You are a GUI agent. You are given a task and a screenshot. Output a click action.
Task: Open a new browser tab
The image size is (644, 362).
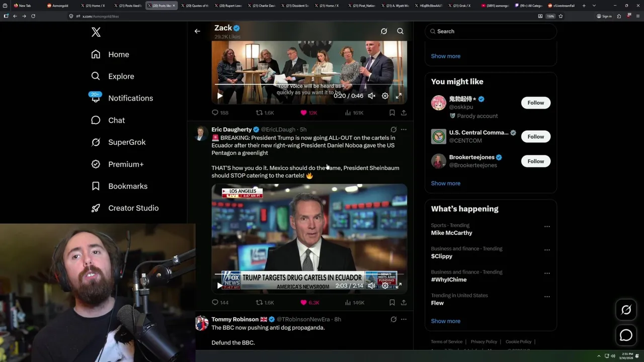coord(584,6)
